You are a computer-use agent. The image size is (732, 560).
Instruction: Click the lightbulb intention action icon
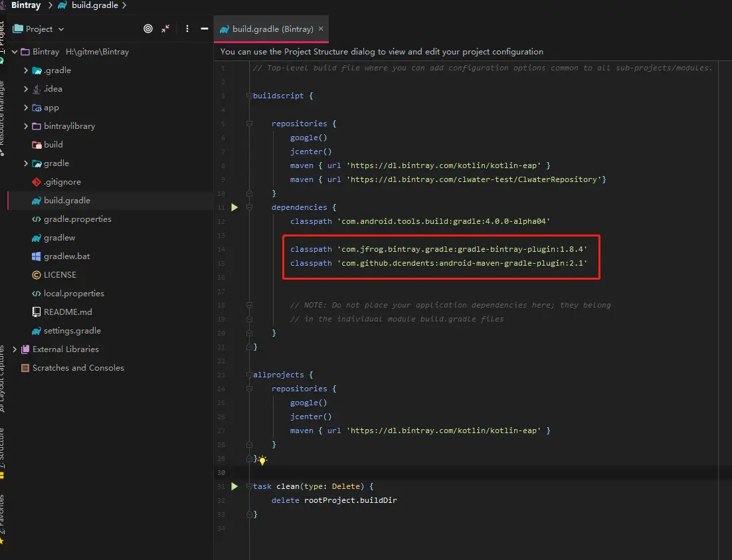[262, 460]
